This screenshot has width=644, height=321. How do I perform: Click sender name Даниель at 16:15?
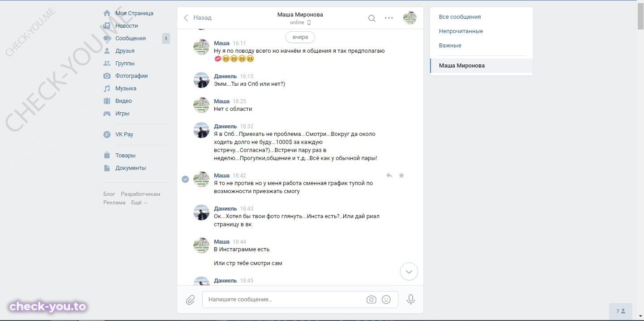point(226,76)
